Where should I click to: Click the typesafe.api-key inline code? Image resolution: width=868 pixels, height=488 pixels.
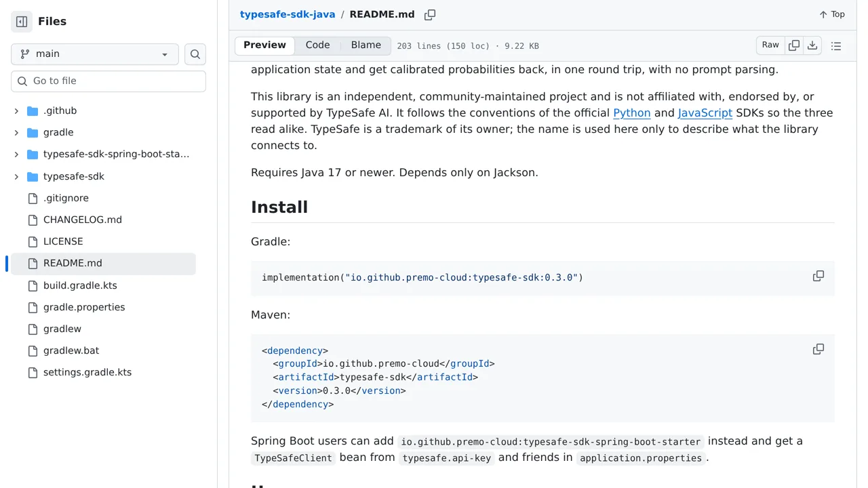pos(447,458)
